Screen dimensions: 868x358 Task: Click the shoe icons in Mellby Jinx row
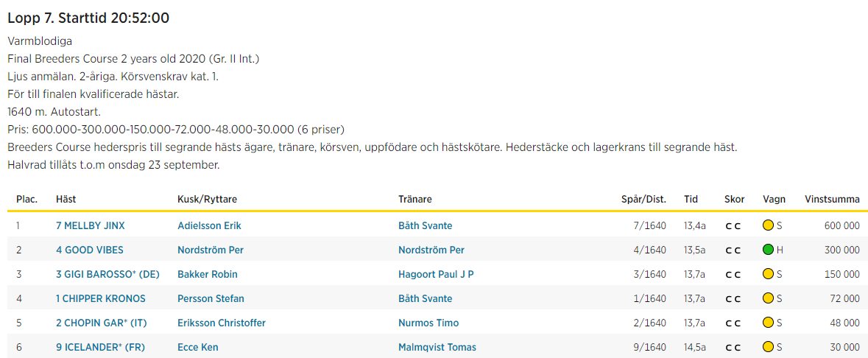tap(733, 226)
